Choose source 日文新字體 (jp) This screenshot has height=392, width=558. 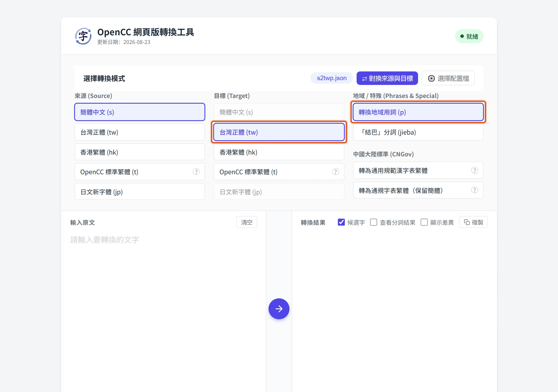point(139,192)
